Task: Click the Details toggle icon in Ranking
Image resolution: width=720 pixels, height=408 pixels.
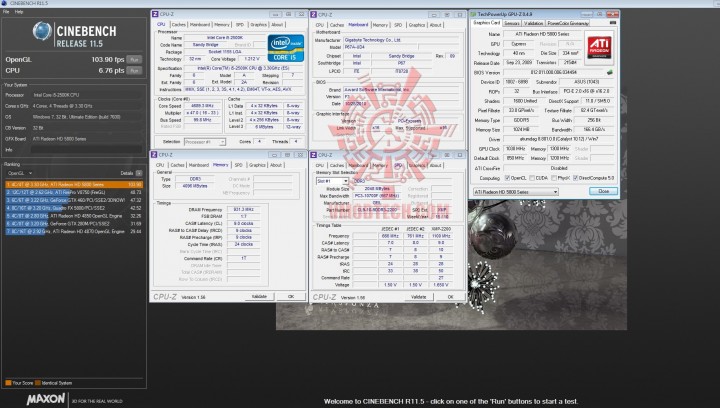Action: pos(139,173)
